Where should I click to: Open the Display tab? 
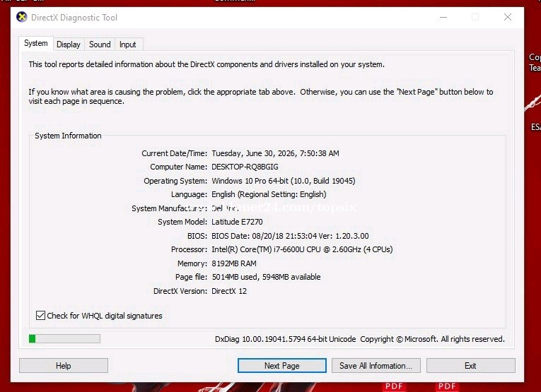point(69,44)
